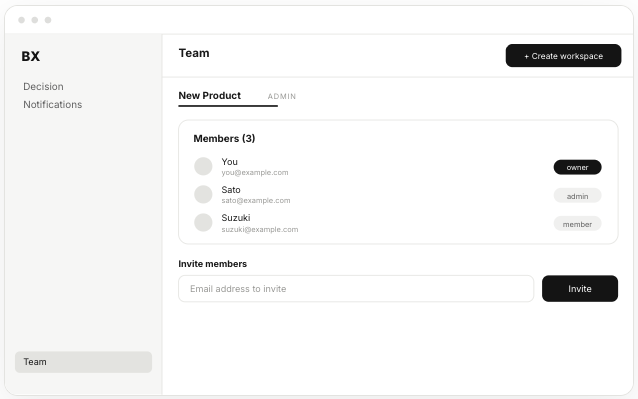Click the Create workspace button

(563, 56)
